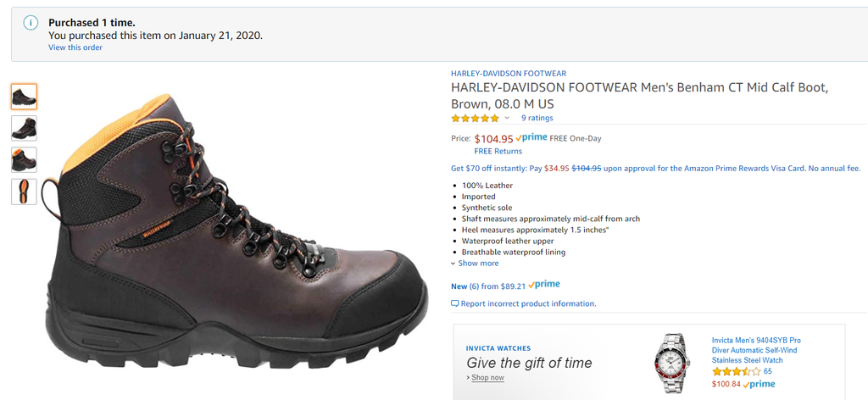This screenshot has height=400, width=868.
Task: Click Shop now in Invicta ad
Action: [487, 377]
